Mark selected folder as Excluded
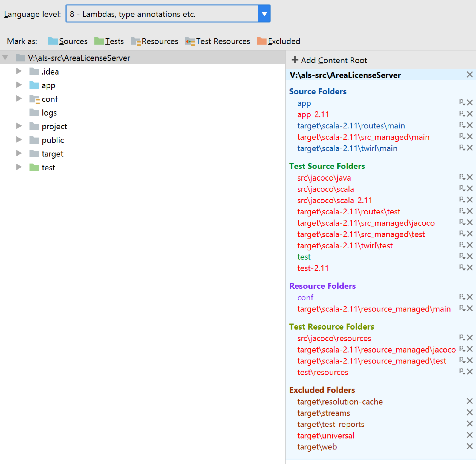This screenshot has width=476, height=464. coord(279,41)
